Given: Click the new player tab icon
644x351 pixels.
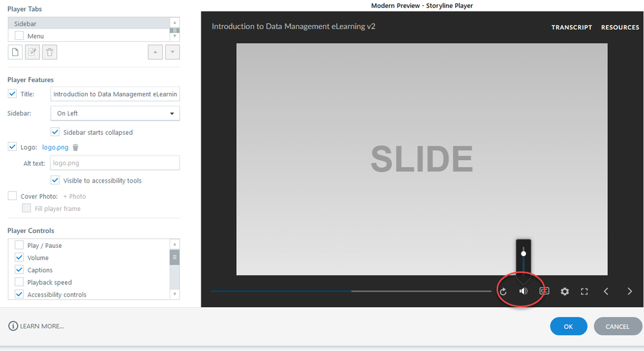Looking at the screenshot, I should (15, 52).
